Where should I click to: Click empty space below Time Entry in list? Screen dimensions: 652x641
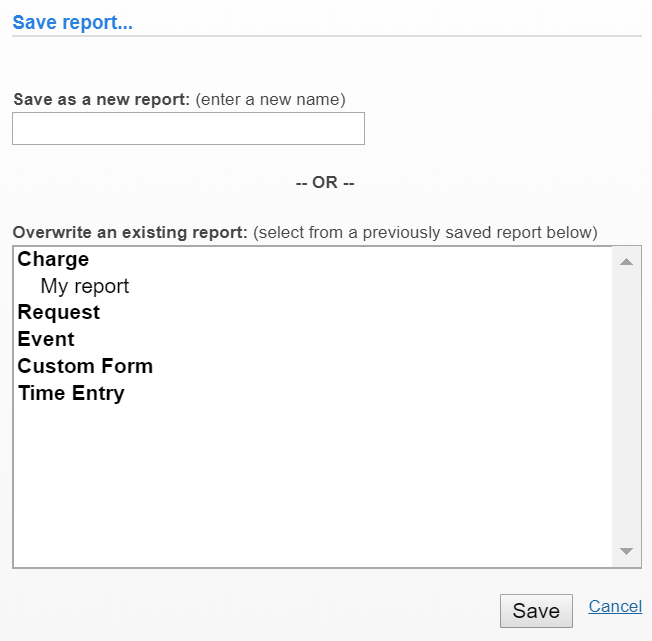(x=300, y=480)
